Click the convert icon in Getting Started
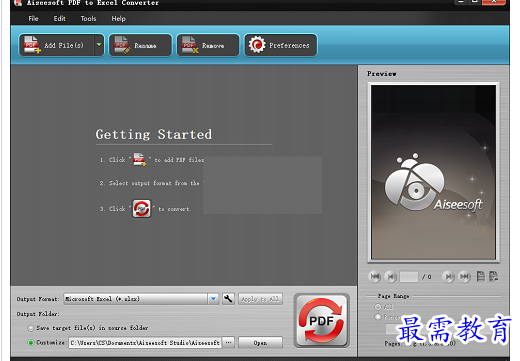Screen dimensions: 520x361 pos(142,209)
